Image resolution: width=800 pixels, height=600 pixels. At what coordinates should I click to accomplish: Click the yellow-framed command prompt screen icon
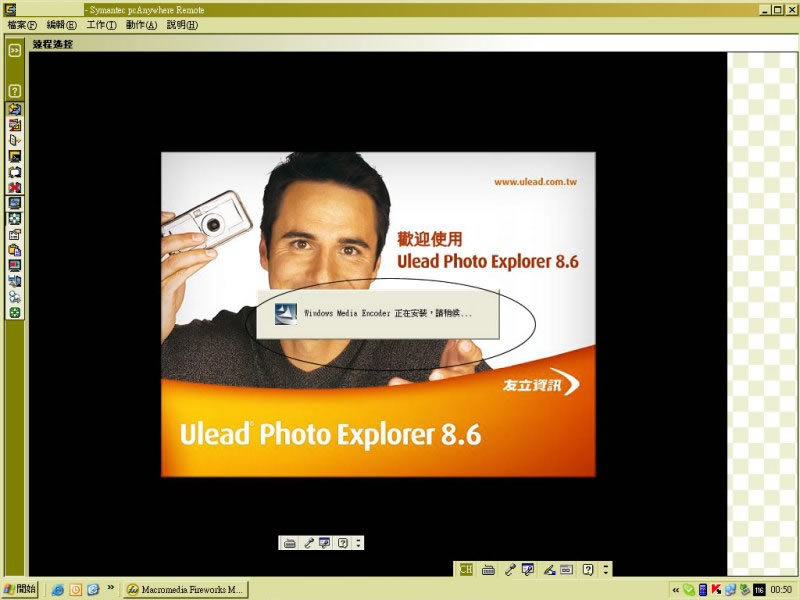tap(15, 156)
